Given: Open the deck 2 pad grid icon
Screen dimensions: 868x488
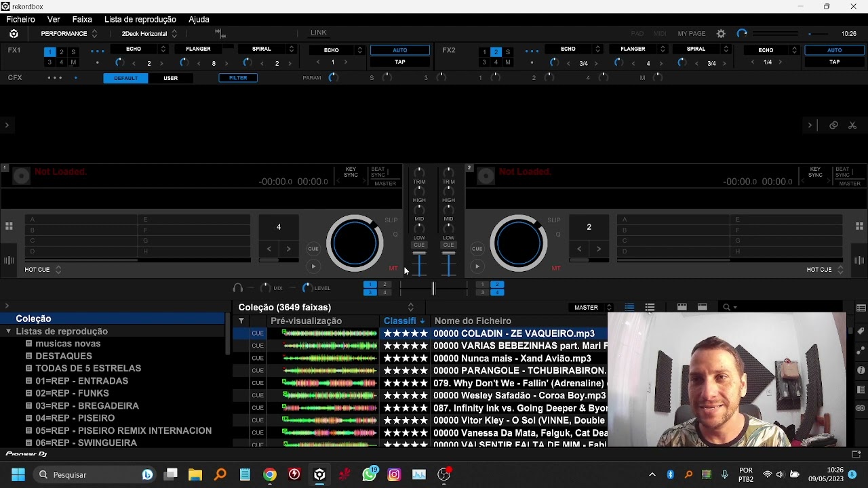Looking at the screenshot, I should click(859, 226).
